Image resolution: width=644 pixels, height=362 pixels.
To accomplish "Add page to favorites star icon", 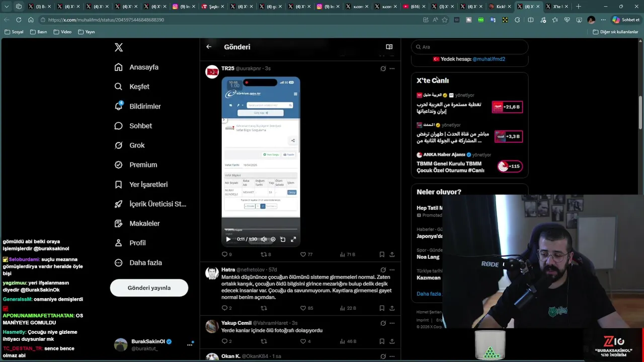I will [x=444, y=20].
